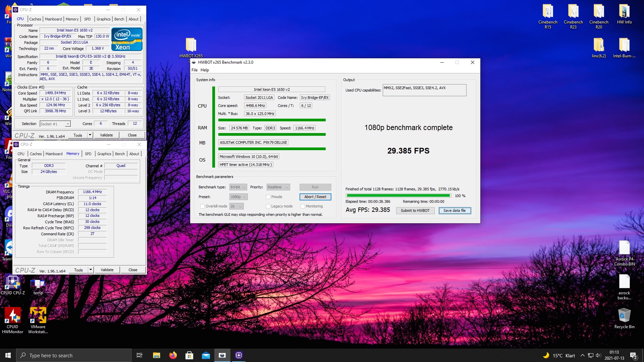Viewport: 644px width, 362px height.
Task: Click in the taskbar search box
Action: tap(74, 355)
